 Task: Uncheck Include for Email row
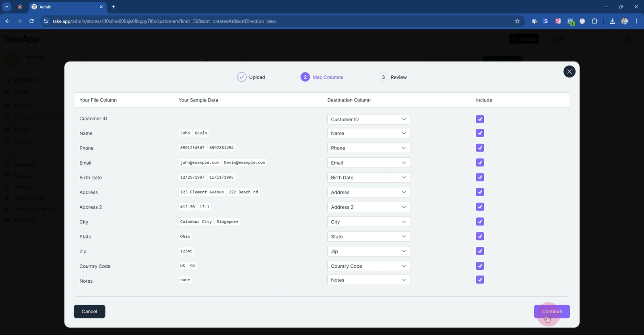(480, 163)
